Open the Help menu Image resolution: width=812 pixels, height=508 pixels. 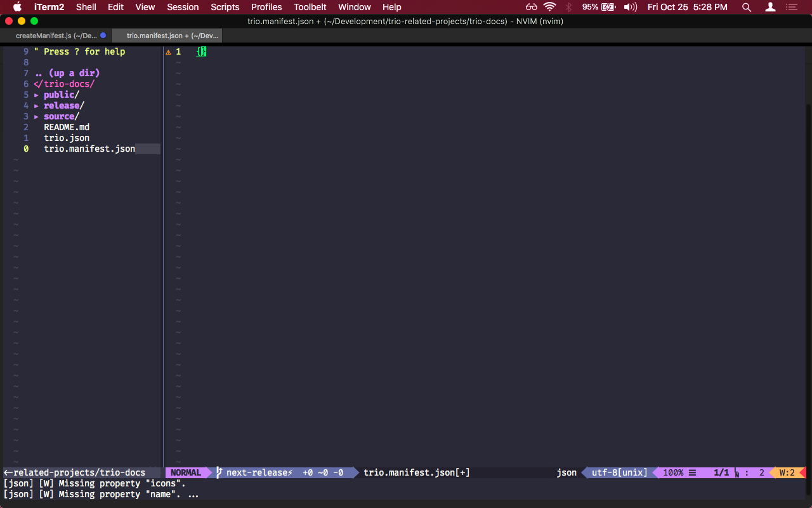coord(392,7)
